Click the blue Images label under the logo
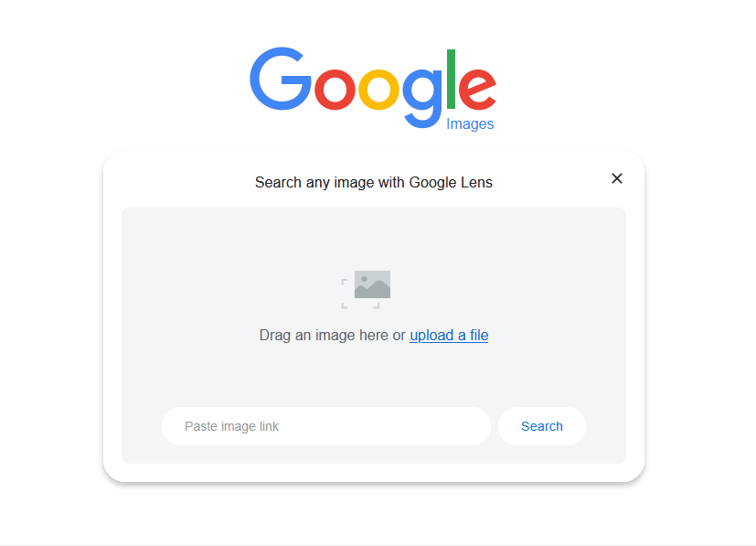The height and width of the screenshot is (546, 756). click(x=470, y=124)
